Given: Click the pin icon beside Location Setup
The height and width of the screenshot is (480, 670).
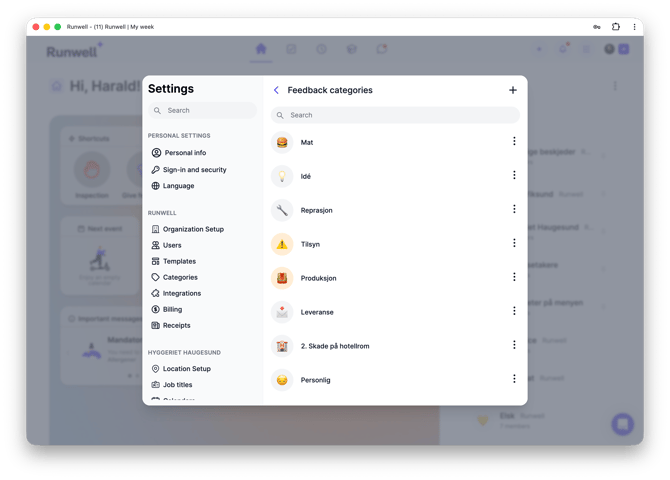Looking at the screenshot, I should (156, 368).
